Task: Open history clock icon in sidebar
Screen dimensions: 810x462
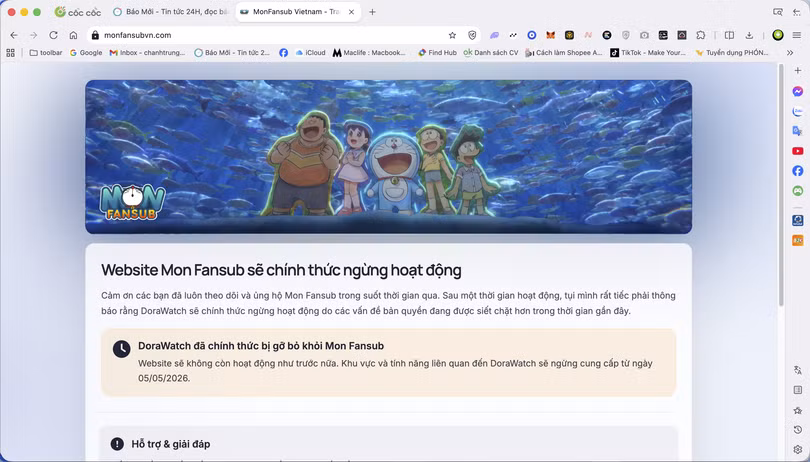Action: (x=798, y=429)
